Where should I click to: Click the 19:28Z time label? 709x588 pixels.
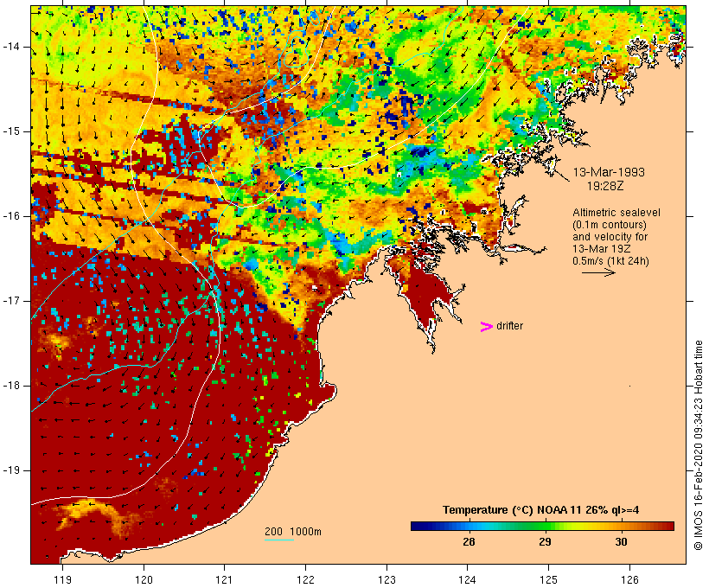coord(605,186)
